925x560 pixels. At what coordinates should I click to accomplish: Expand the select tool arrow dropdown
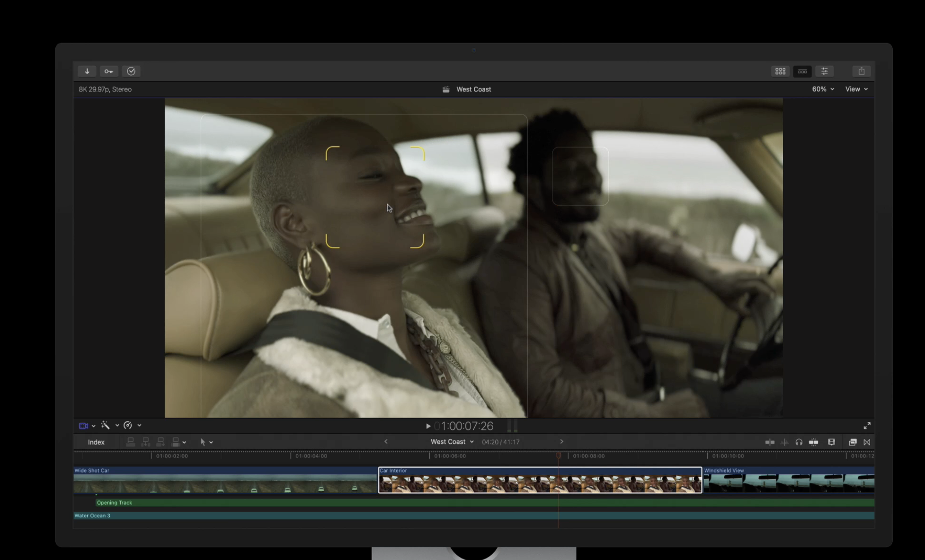coord(211,443)
